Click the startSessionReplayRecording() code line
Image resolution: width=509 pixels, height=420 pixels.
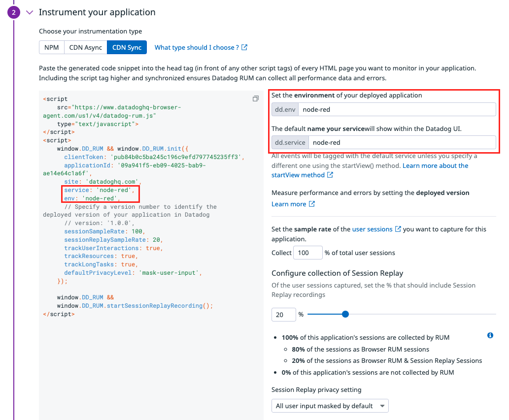[x=135, y=305]
